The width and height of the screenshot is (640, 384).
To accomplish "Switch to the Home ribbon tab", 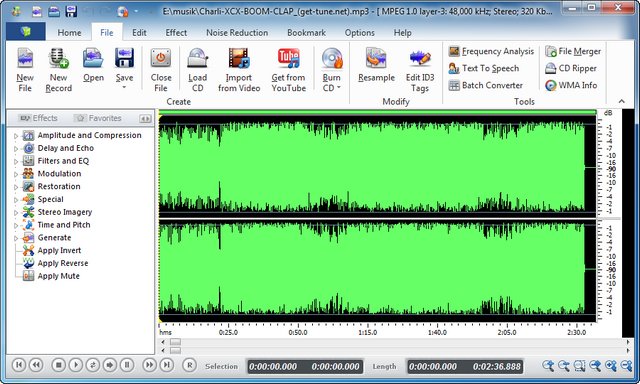I will (69, 33).
